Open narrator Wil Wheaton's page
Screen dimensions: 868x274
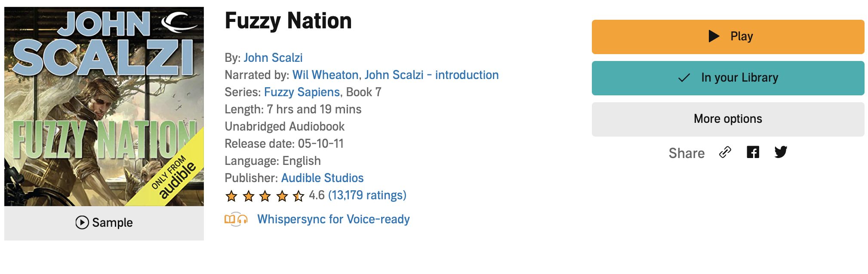(325, 75)
